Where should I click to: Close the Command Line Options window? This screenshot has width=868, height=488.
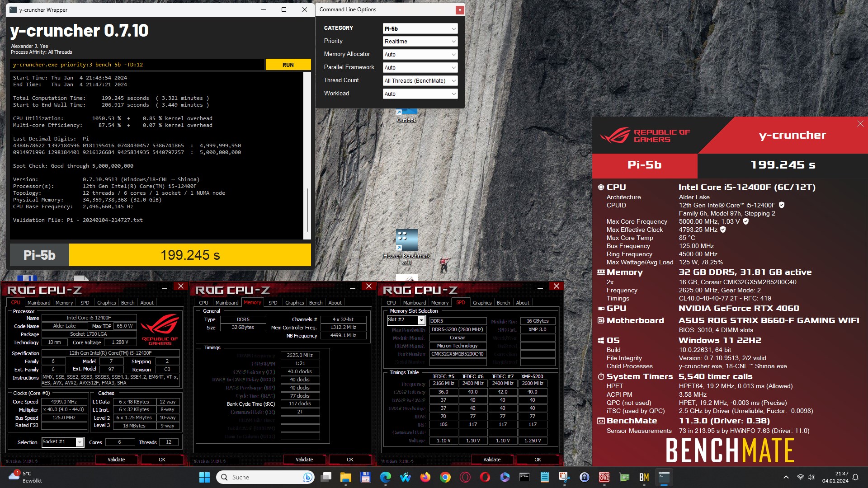click(x=459, y=9)
